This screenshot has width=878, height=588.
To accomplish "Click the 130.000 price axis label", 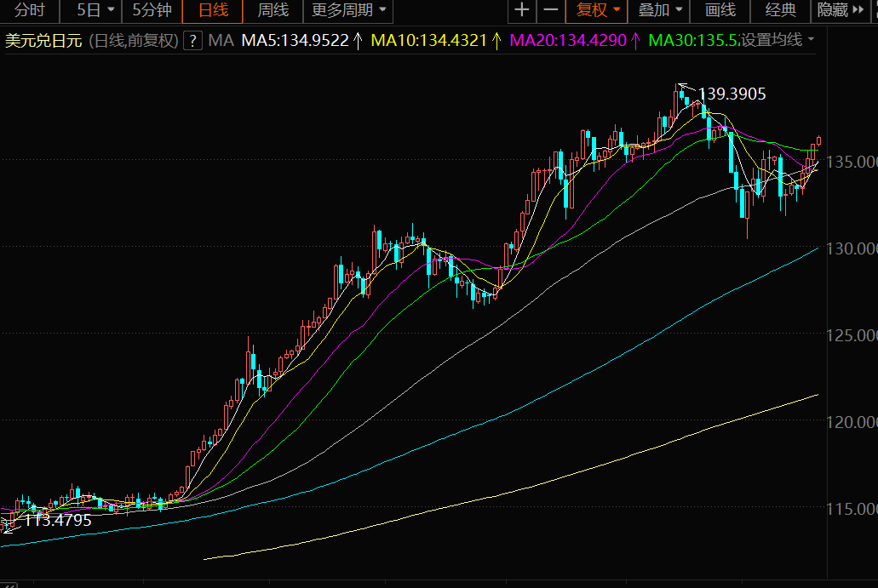I will [x=852, y=248].
